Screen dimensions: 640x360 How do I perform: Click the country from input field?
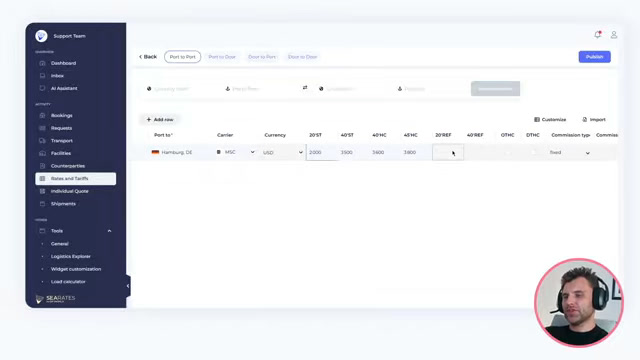[x=180, y=89]
